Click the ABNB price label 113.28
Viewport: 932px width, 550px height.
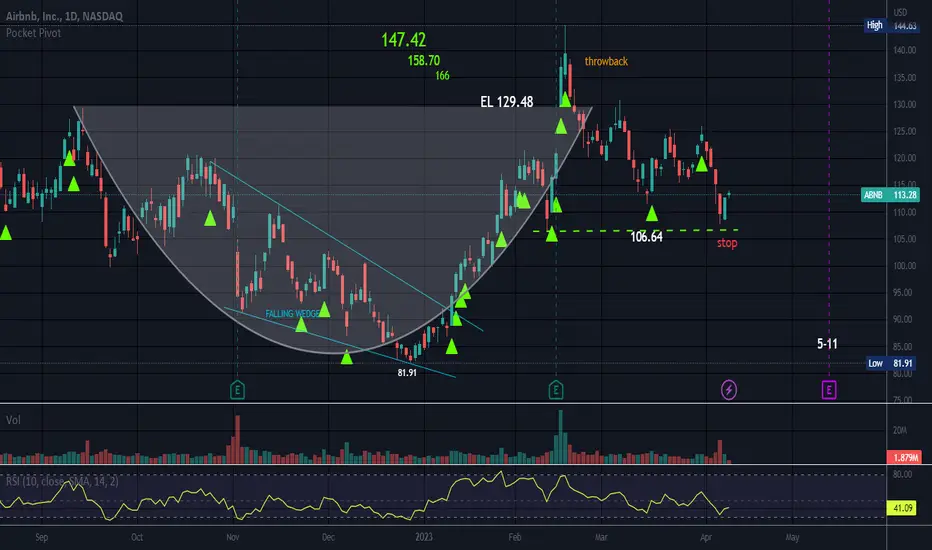click(x=890, y=195)
